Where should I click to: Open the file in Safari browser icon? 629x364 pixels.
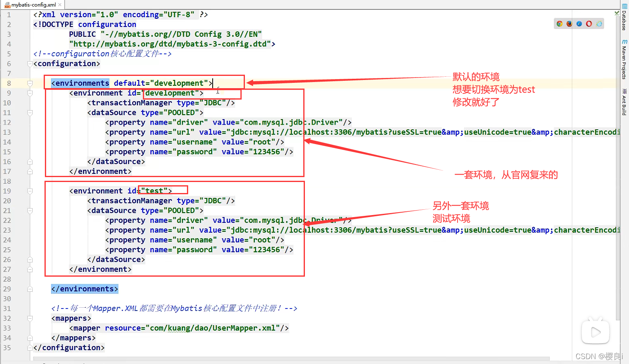pyautogui.click(x=579, y=24)
